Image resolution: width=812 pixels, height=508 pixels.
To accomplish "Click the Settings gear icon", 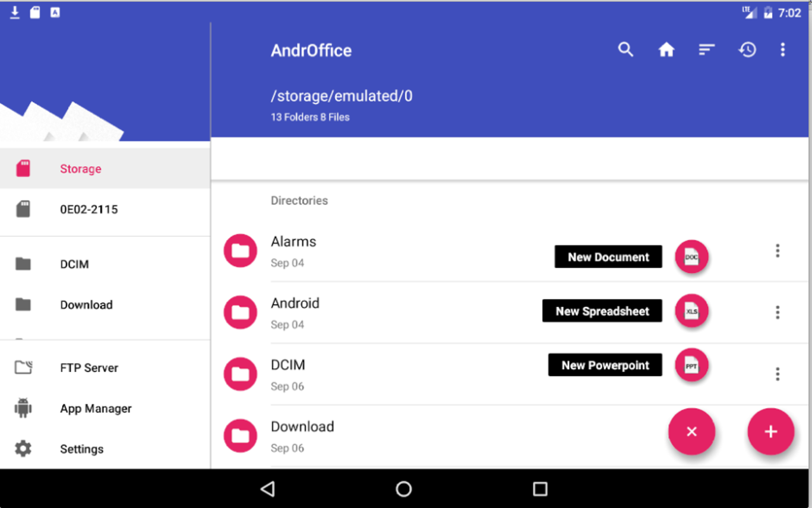I will (23, 448).
